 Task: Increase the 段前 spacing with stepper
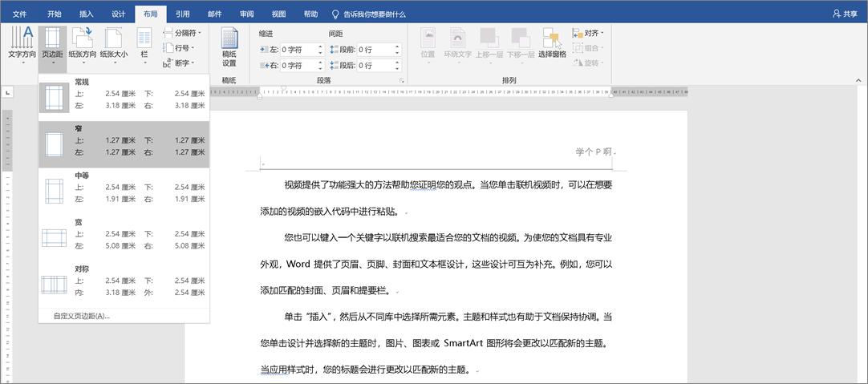397,46
